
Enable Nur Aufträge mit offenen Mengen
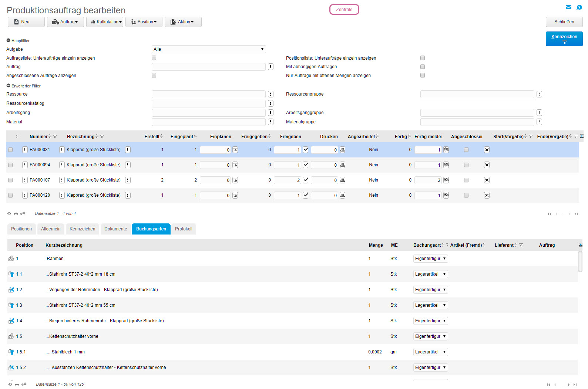(x=423, y=75)
